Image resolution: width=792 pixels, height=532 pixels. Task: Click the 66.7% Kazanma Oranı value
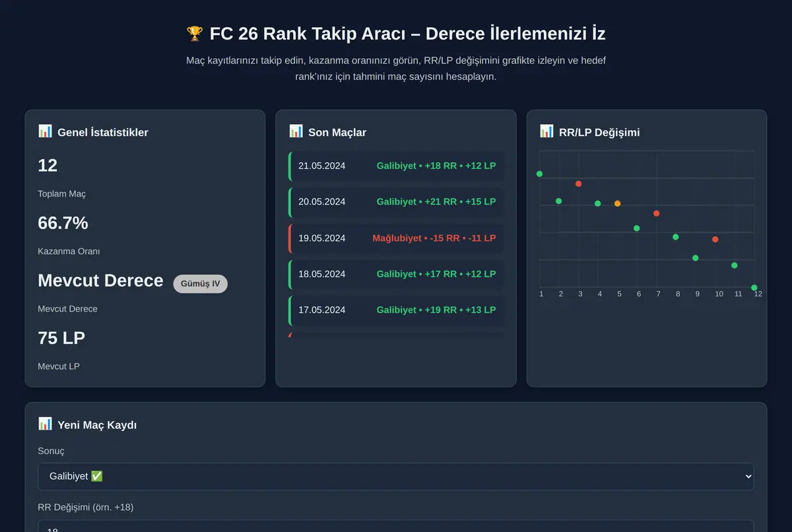(x=63, y=223)
